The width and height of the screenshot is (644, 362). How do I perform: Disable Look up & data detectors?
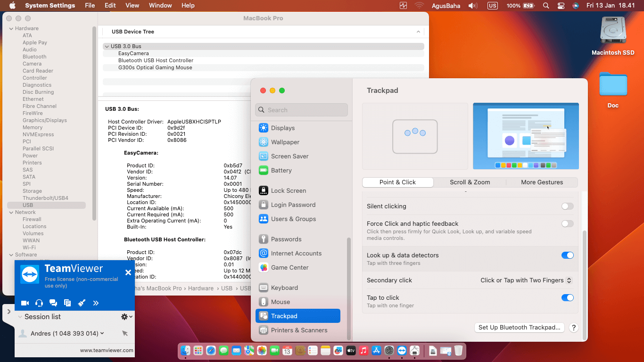point(568,255)
